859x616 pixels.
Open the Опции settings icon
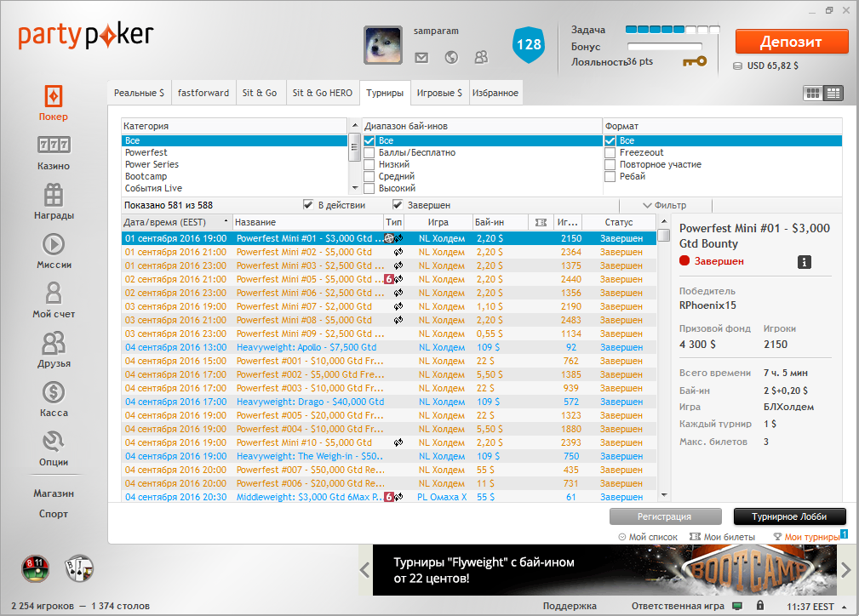54,441
